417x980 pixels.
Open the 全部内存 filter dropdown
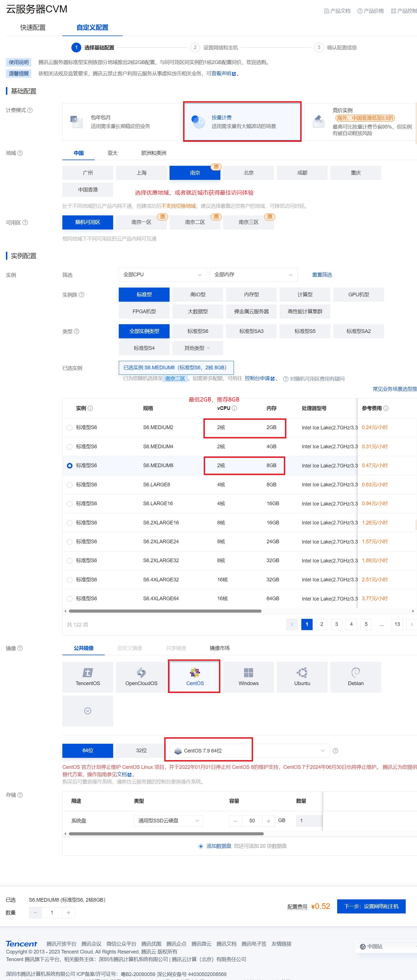coord(254,275)
